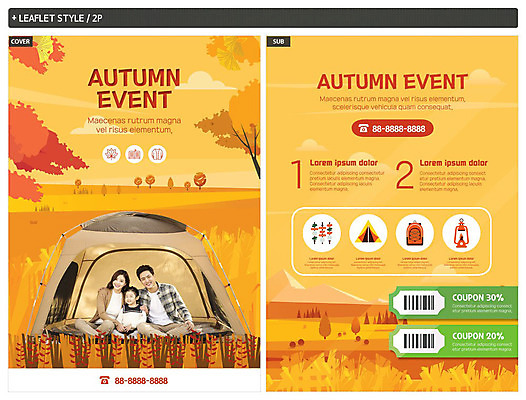Screen dimensions: 526x400
Task: Click the middle bag circle icon on cover
Action: pyautogui.click(x=134, y=154)
